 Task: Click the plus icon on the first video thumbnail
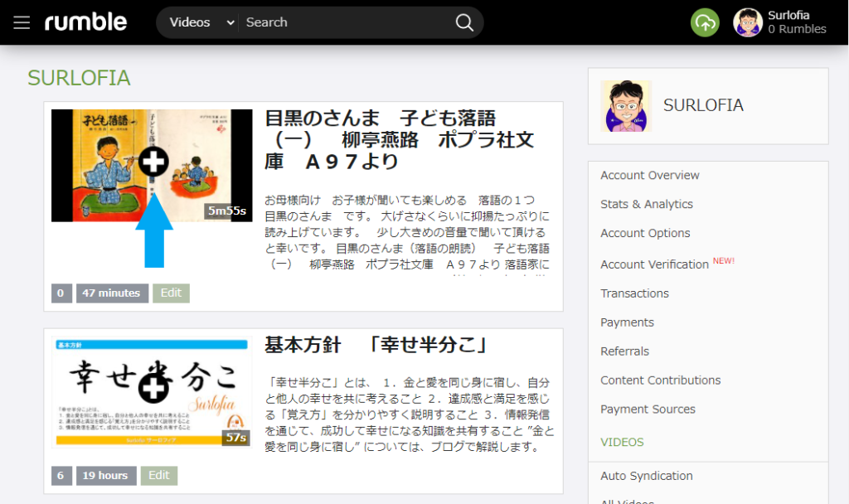[x=153, y=163]
